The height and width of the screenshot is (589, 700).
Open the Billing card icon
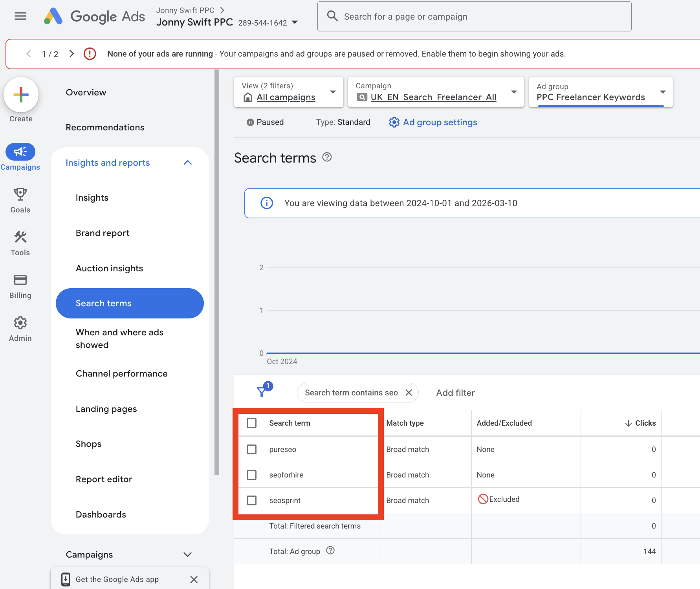20,280
